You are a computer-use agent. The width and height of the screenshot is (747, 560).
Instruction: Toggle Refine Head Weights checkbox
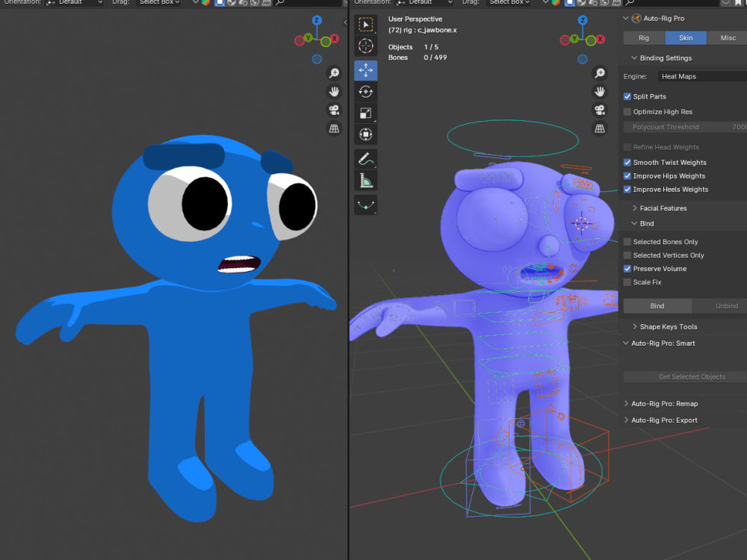pyautogui.click(x=627, y=147)
